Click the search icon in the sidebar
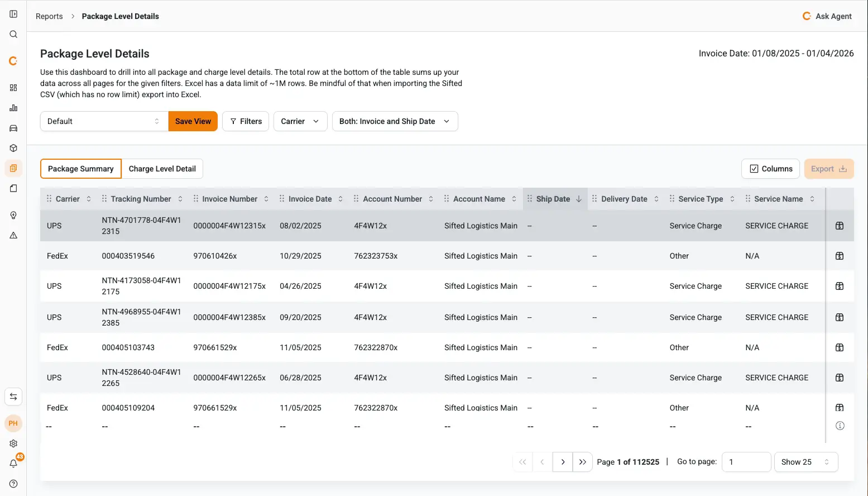Image resolution: width=868 pixels, height=496 pixels. point(13,35)
